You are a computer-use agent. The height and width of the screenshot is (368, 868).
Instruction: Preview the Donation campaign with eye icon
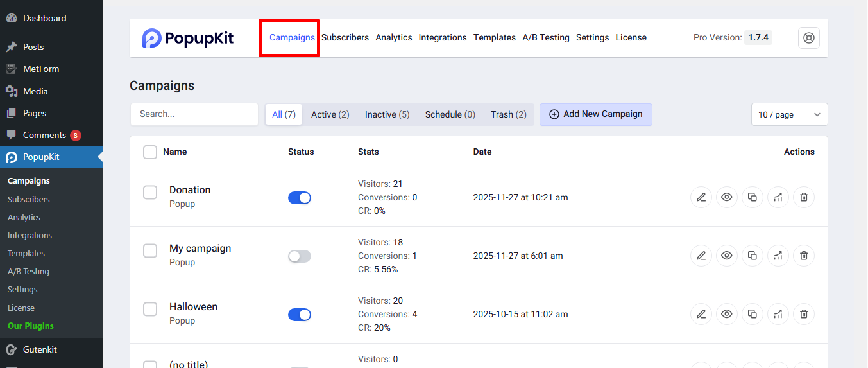click(x=726, y=197)
